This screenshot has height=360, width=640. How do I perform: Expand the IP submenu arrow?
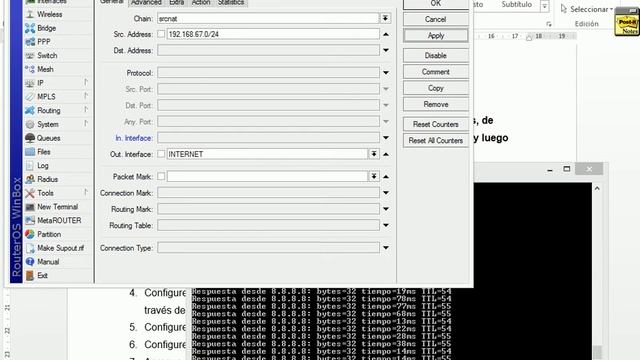(86, 82)
